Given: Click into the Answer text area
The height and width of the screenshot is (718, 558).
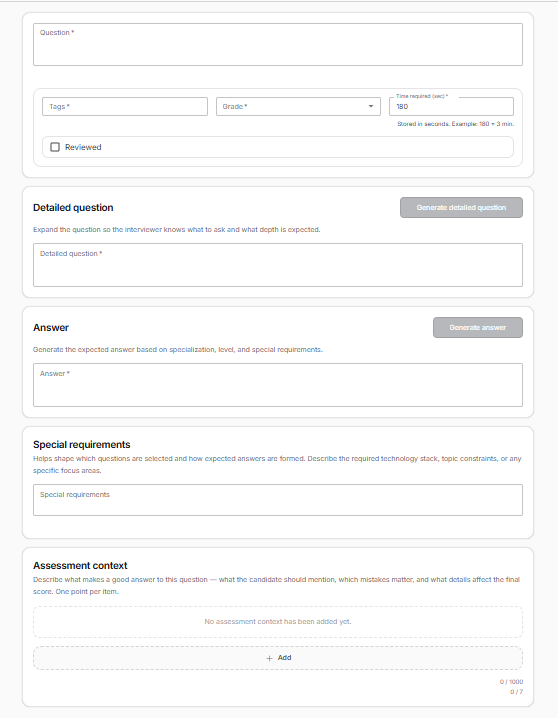Looking at the screenshot, I should point(278,385).
